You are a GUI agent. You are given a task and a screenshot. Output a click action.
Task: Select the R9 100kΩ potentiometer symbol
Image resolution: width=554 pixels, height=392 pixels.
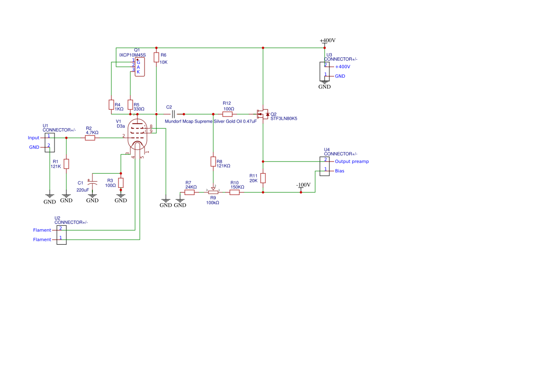(x=213, y=191)
